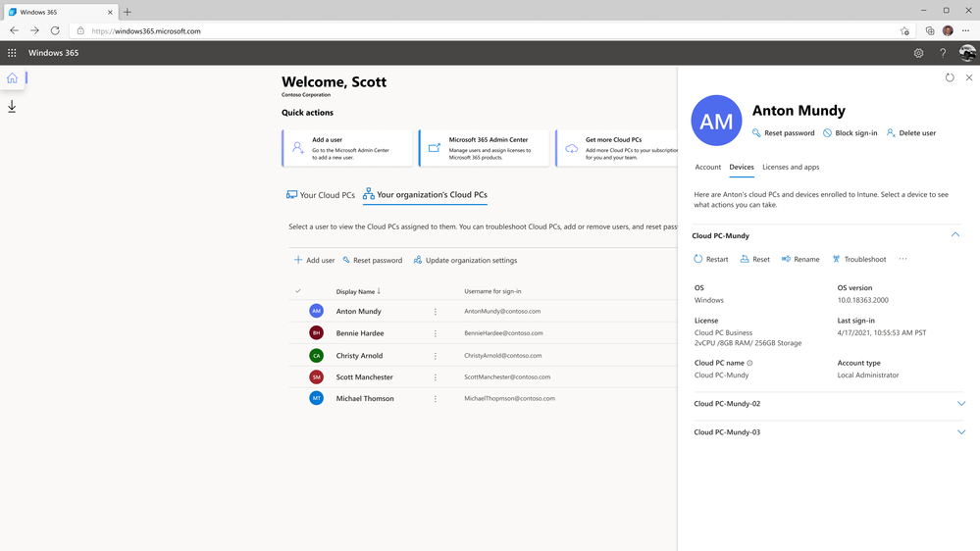980x551 pixels.
Task: Open the account profile picture in the header
Action: 967,53
